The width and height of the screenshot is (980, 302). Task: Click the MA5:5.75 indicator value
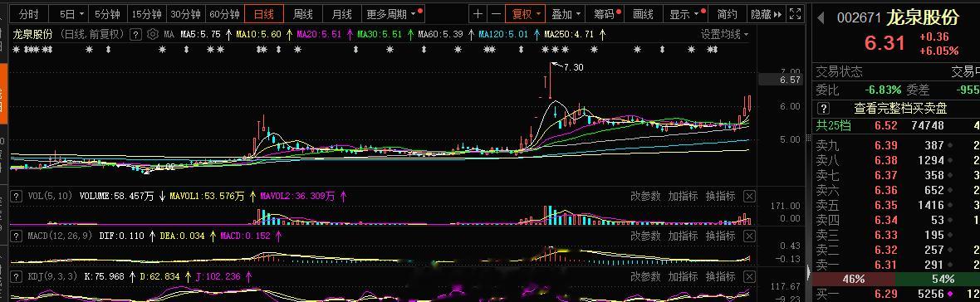tap(201, 34)
